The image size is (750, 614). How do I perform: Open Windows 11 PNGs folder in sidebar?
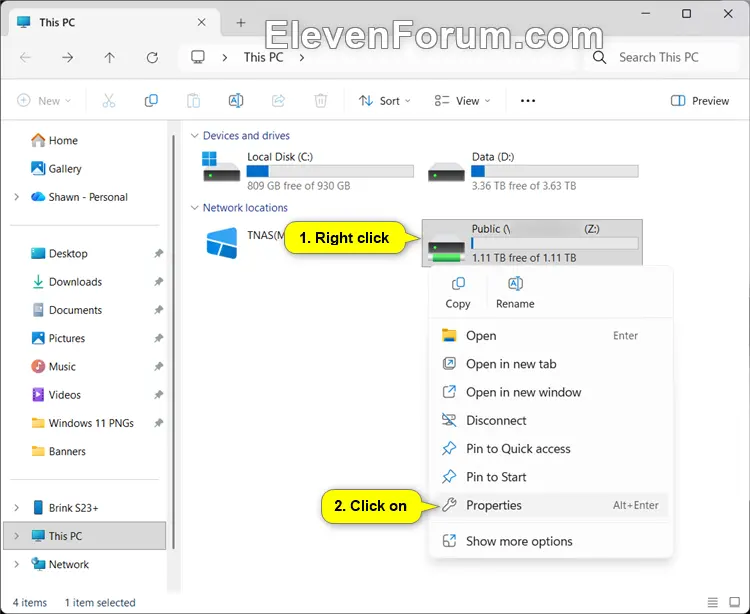point(82,423)
